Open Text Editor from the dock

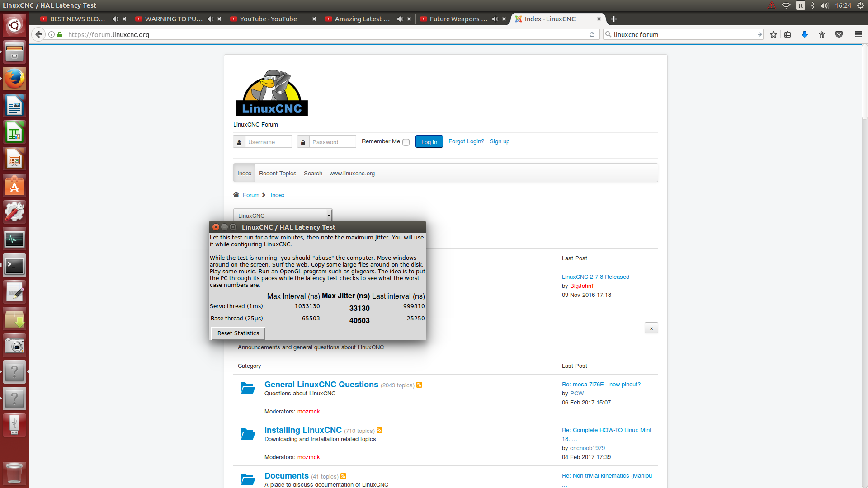pos(14,292)
